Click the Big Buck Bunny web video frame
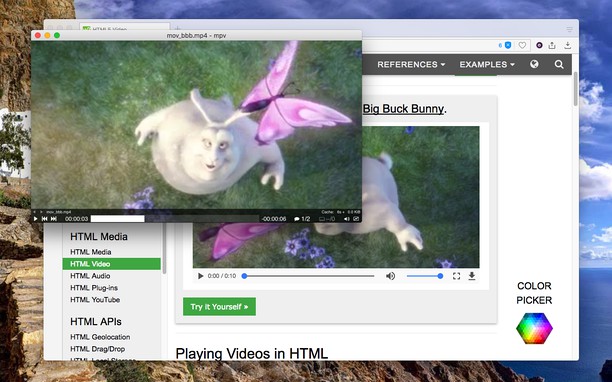This screenshot has width=612, height=382. pos(420,197)
